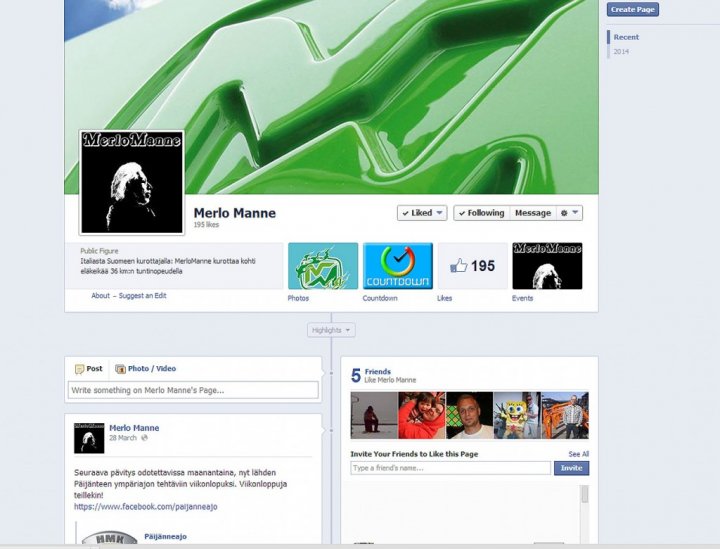720x549 pixels.
Task: Toggle the Liked button with checkmark
Action: click(x=421, y=213)
